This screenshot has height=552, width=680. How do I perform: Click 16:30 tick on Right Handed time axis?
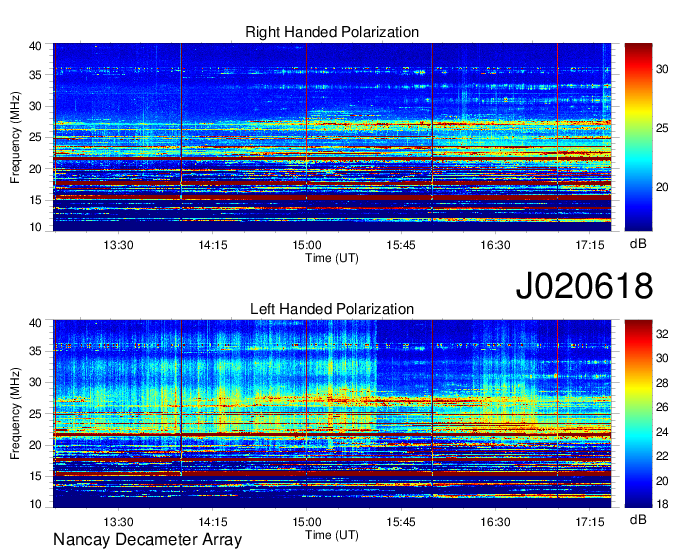495,245
